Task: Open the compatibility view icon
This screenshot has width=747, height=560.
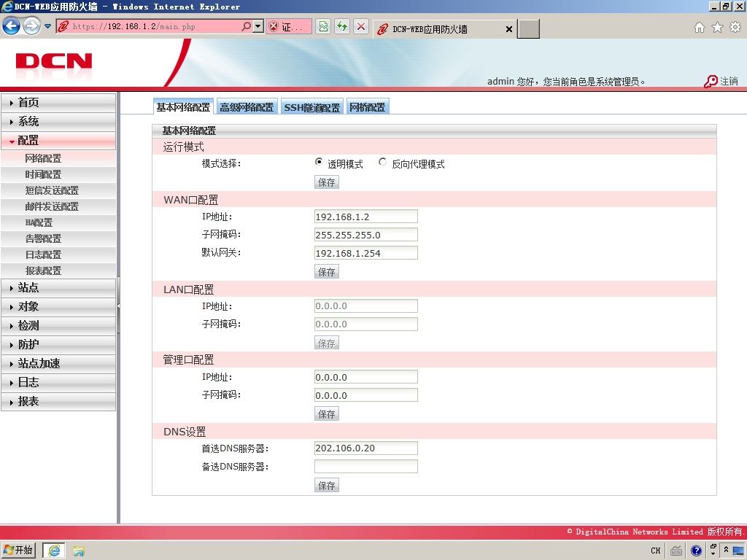Action: pos(323,26)
